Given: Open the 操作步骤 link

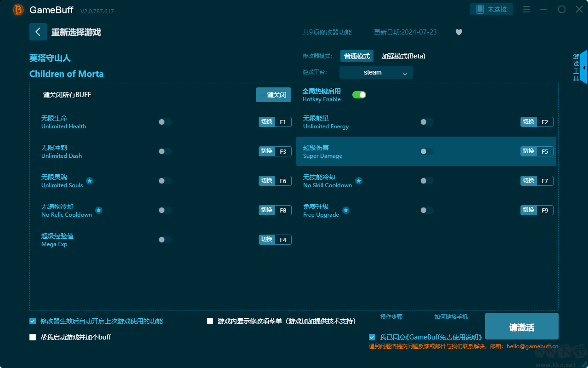Looking at the screenshot, I should click(391, 317).
